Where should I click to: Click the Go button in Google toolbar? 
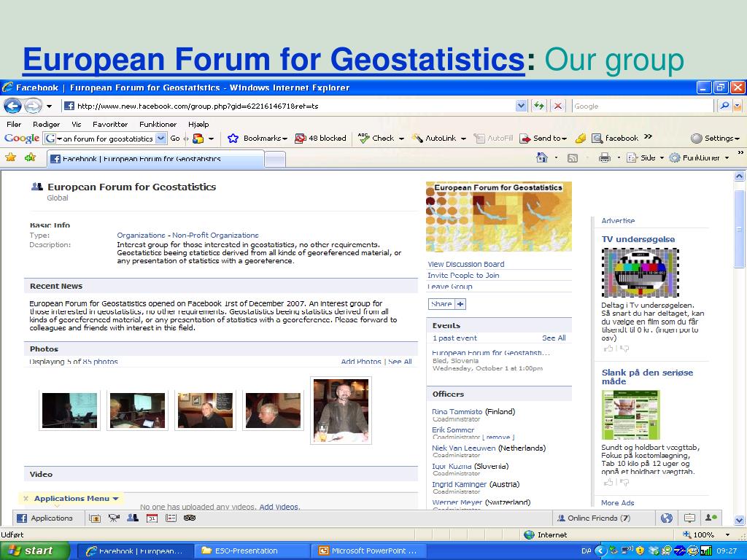pos(175,139)
